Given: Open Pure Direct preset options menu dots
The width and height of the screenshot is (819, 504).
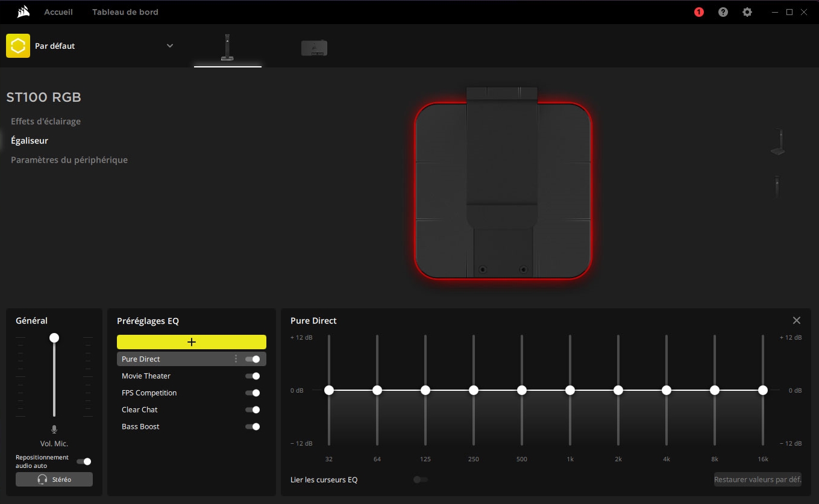Looking at the screenshot, I should coord(236,359).
